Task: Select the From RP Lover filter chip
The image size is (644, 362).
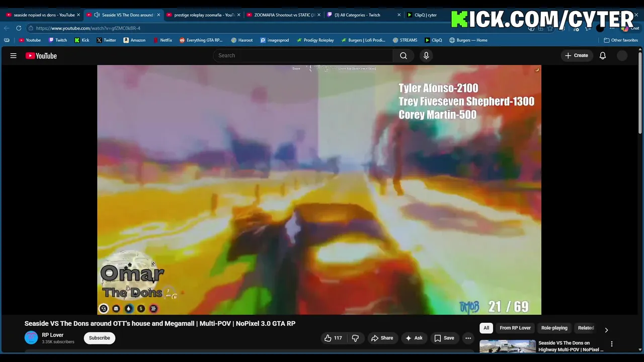Action: (515, 328)
